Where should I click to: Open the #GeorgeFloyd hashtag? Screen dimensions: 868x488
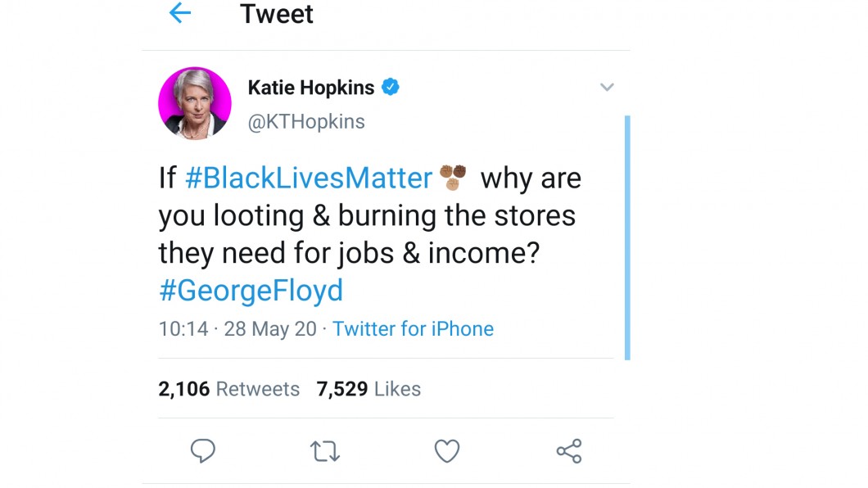coord(251,291)
